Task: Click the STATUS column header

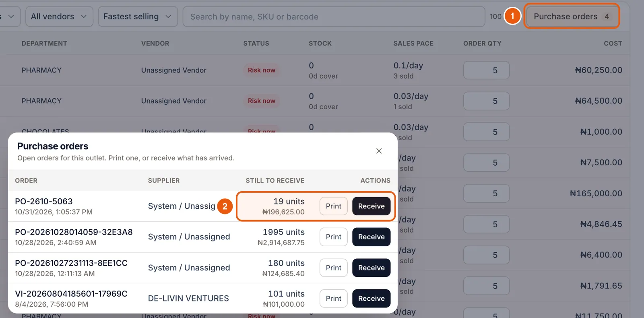Action: tap(256, 43)
